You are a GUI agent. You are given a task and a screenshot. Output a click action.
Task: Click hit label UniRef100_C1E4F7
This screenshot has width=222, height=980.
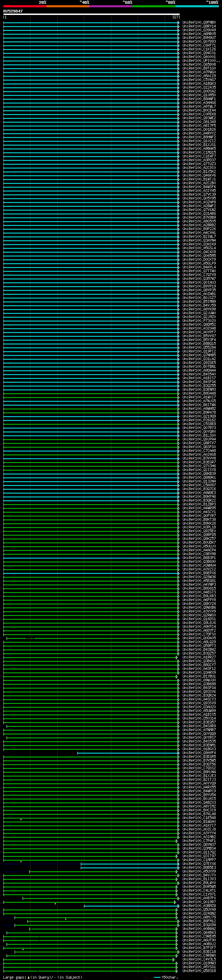199,156
